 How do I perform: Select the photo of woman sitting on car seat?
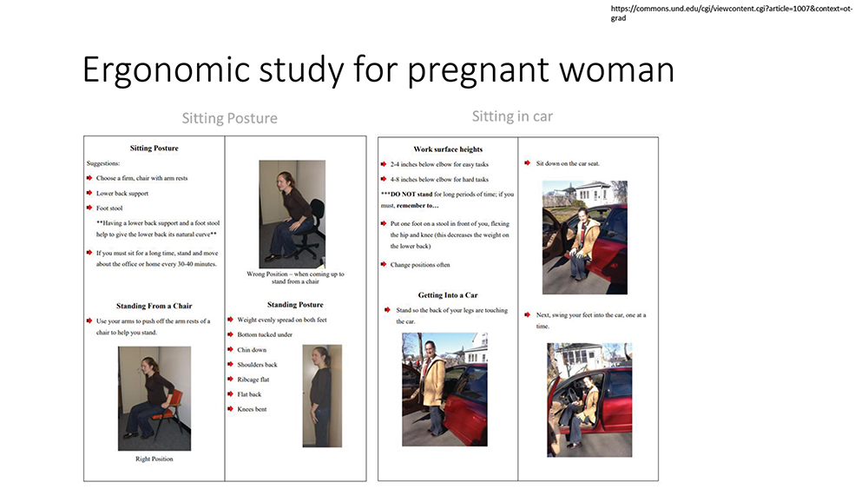[585, 238]
